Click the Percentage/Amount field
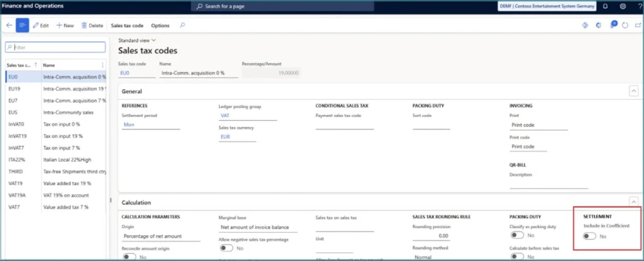Image resolution: width=644 pixels, height=261 pixels. click(272, 73)
